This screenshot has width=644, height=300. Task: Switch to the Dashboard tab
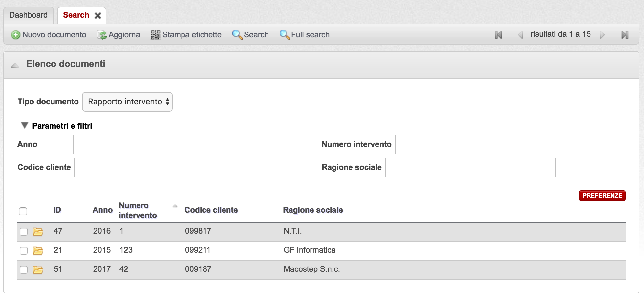[29, 15]
